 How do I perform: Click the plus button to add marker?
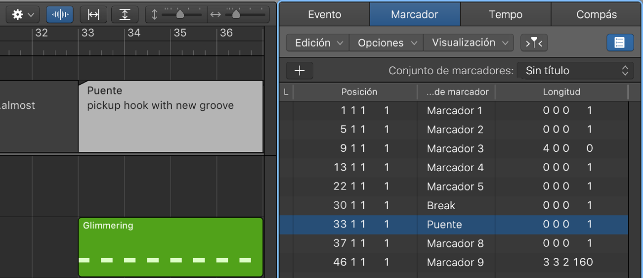300,71
